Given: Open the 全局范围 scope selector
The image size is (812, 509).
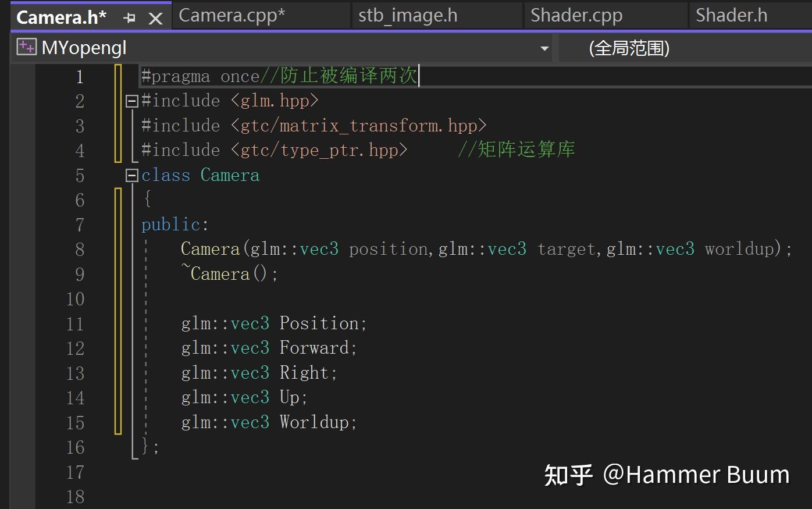Looking at the screenshot, I should coord(631,48).
